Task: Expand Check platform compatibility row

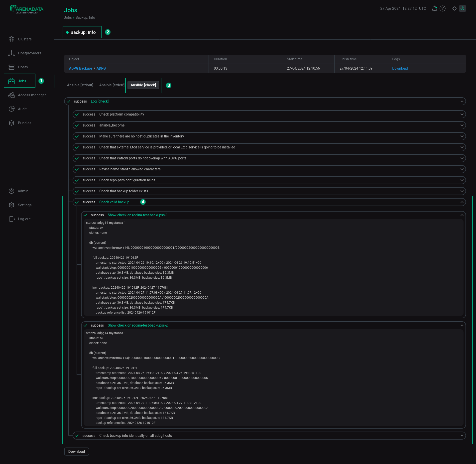Action: point(462,114)
